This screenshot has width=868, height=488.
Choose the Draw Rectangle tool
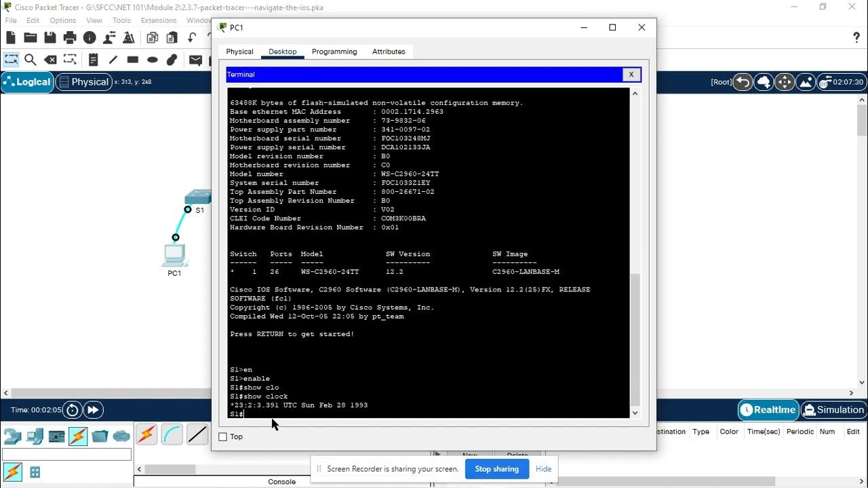click(133, 60)
